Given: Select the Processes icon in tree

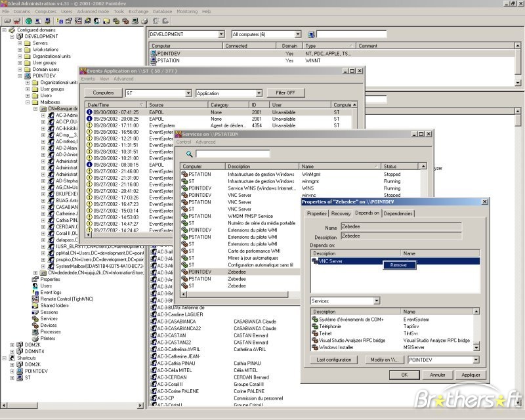Looking at the screenshot, I should click(x=35, y=331).
